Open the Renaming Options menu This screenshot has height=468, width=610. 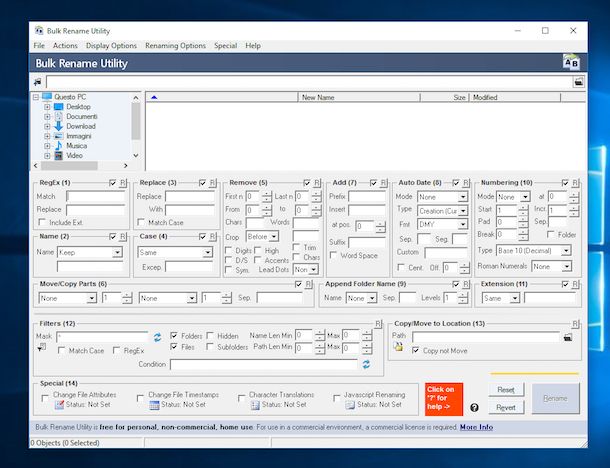[x=175, y=46]
